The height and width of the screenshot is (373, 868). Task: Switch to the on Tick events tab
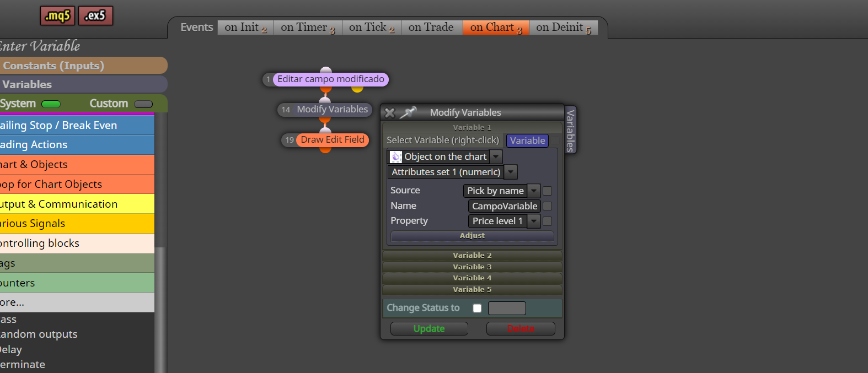coord(372,28)
